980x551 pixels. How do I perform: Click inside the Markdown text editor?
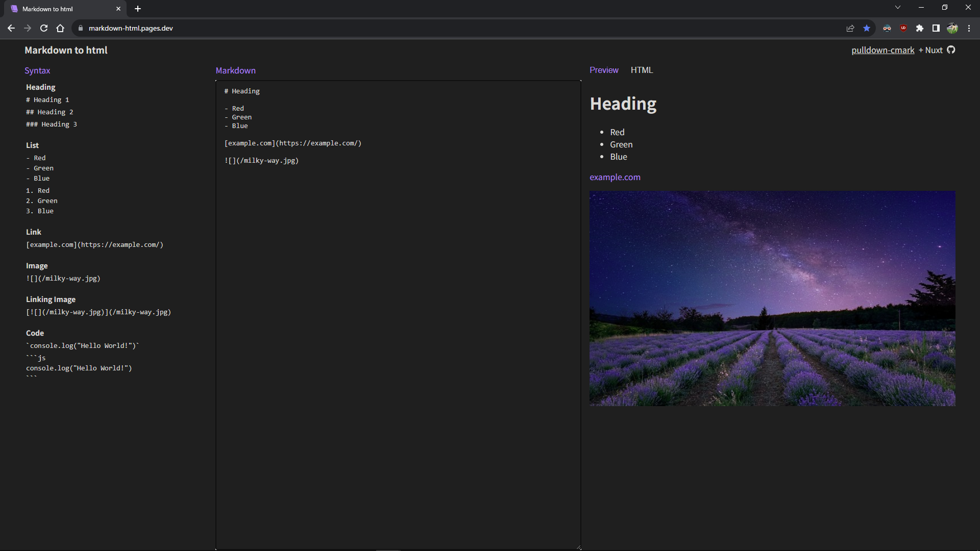click(398, 332)
